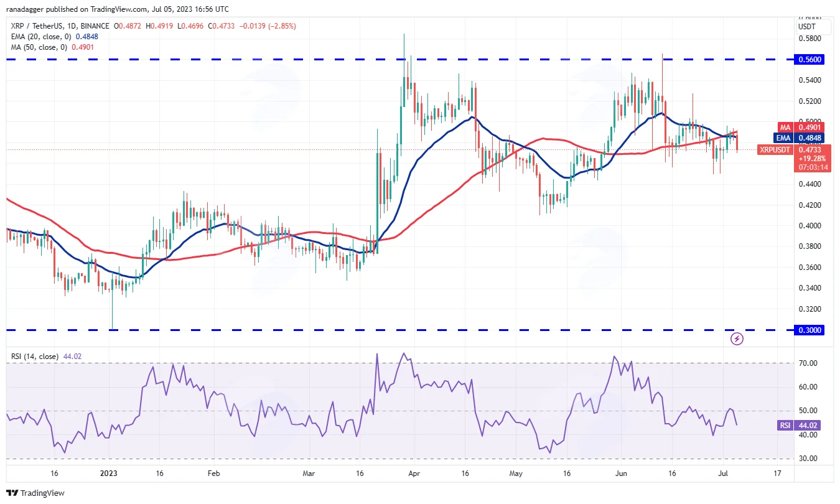Viewport: 840px width, 504px height.
Task: Click the 0.3600 price axis label
Action: [808, 268]
